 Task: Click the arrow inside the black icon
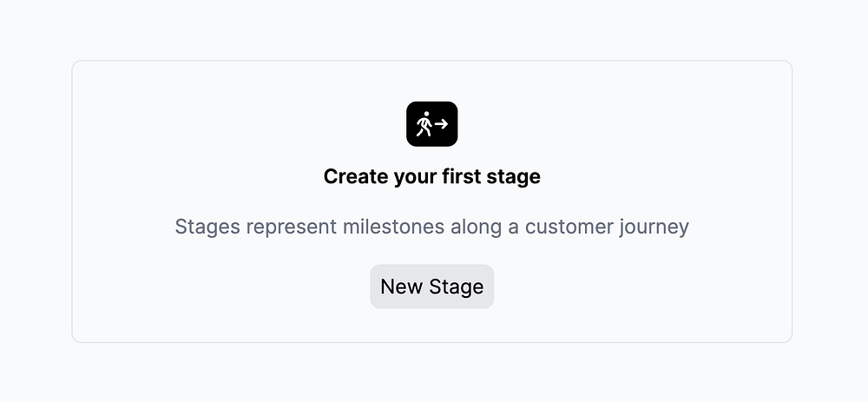[x=441, y=124]
